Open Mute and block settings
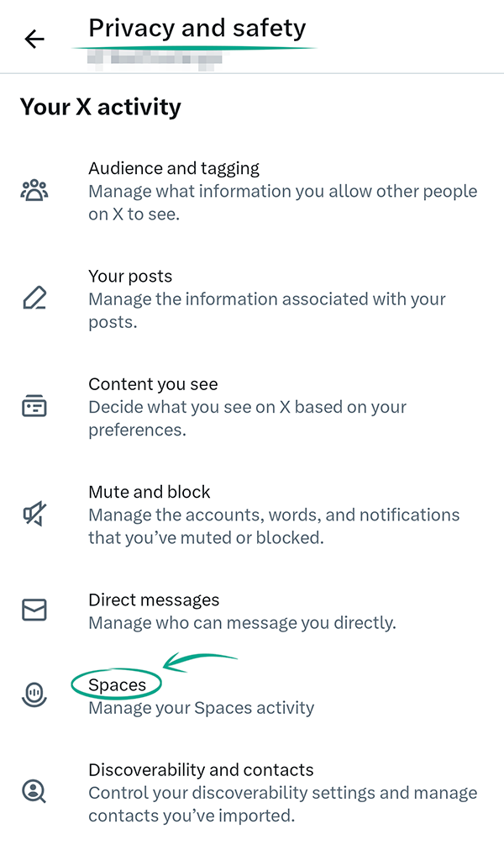The height and width of the screenshot is (845, 504). [150, 492]
